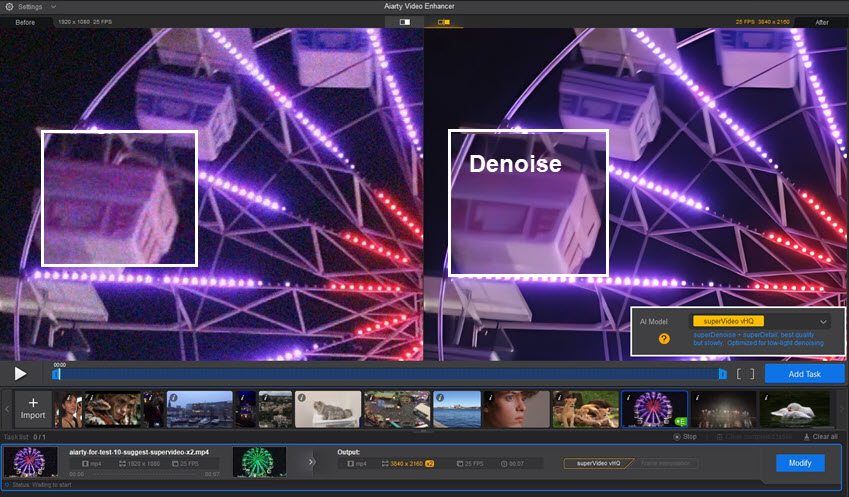This screenshot has height=497, width=849.
Task: Open info icon on harbor thumbnail
Action: pyautogui.click(x=173, y=397)
